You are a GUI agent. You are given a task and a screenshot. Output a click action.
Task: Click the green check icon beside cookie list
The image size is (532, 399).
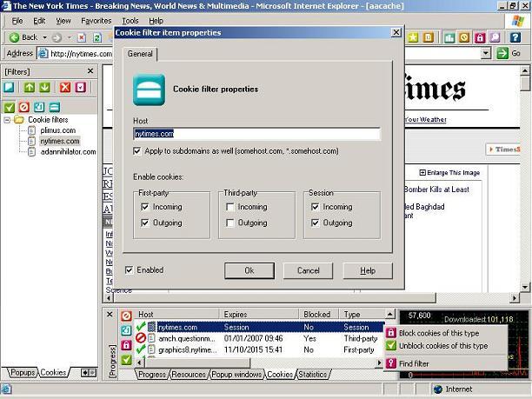click(x=126, y=359)
